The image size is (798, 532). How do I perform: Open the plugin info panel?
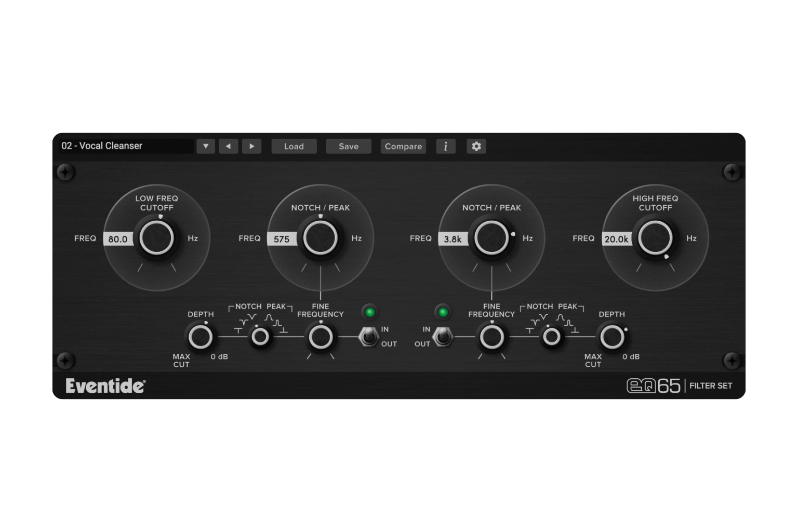[x=446, y=146]
